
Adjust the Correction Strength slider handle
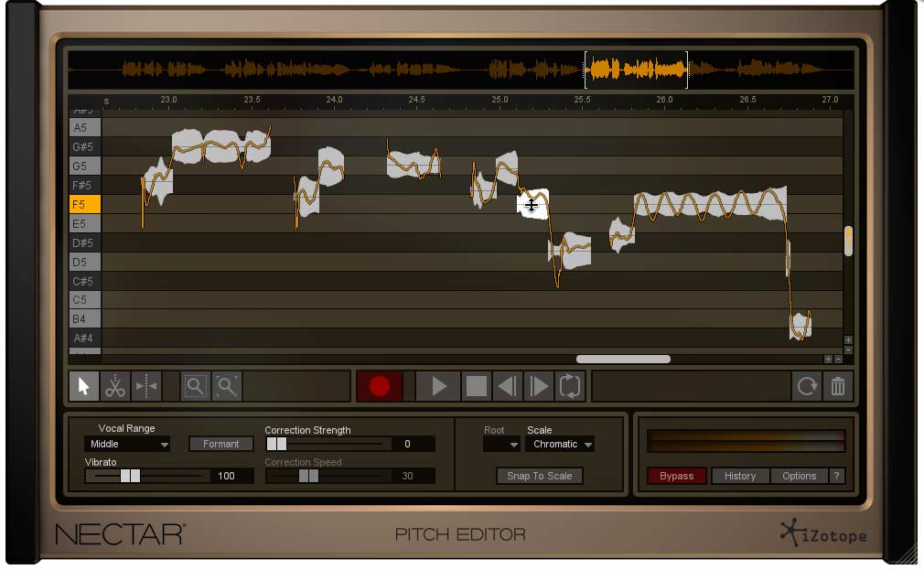[x=276, y=444]
